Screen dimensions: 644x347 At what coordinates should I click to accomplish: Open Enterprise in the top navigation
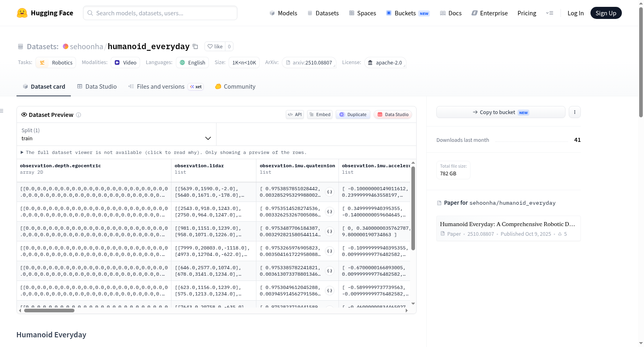click(x=489, y=13)
